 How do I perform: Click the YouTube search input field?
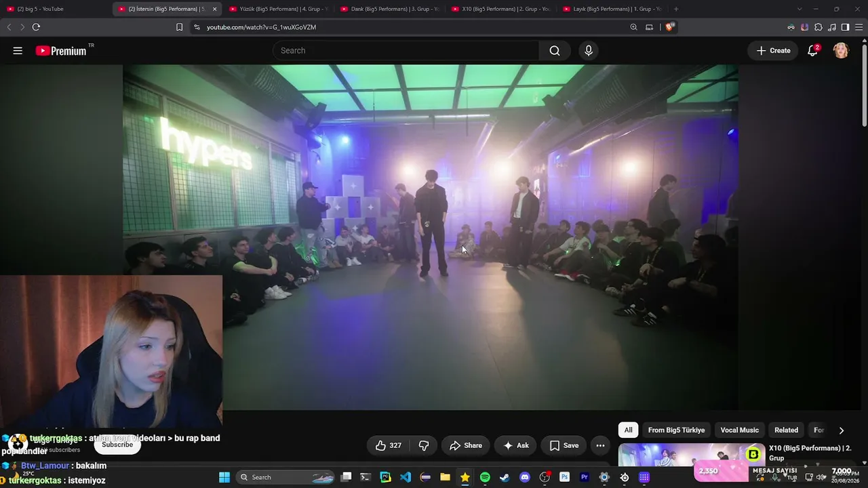406,51
